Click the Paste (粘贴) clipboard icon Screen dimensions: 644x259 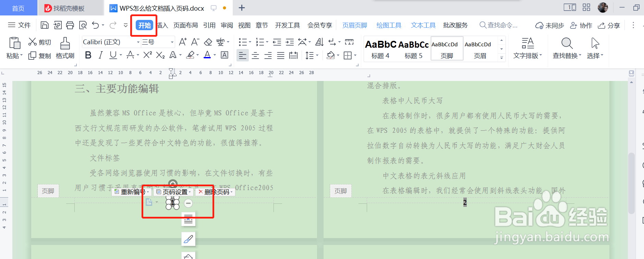[14, 43]
